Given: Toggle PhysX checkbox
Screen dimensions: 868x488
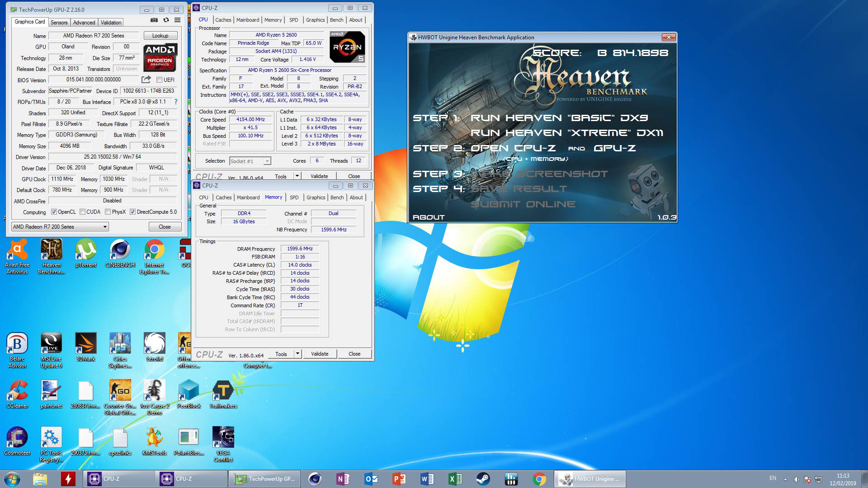Looking at the screenshot, I should click(108, 212).
